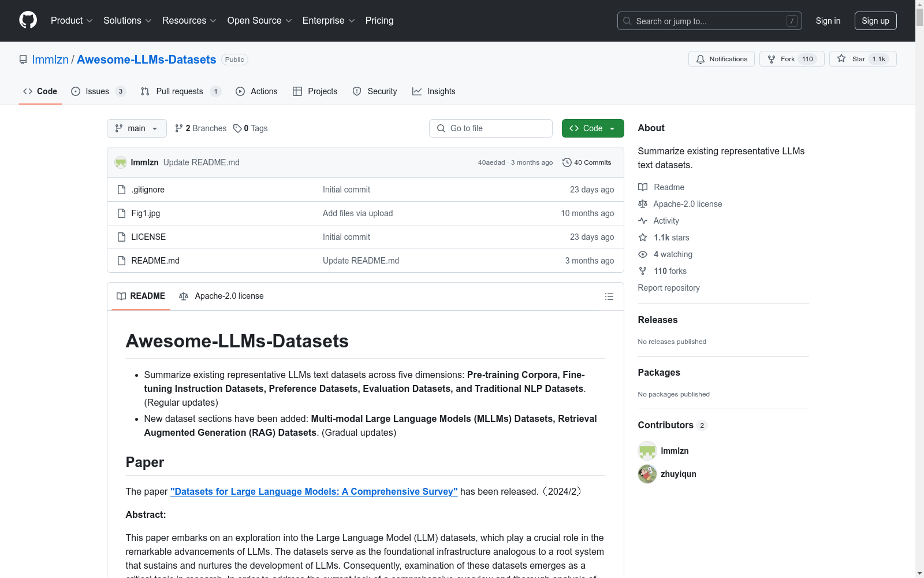Switch to the Issues tab
This screenshot has height=578, width=924.
[98, 91]
